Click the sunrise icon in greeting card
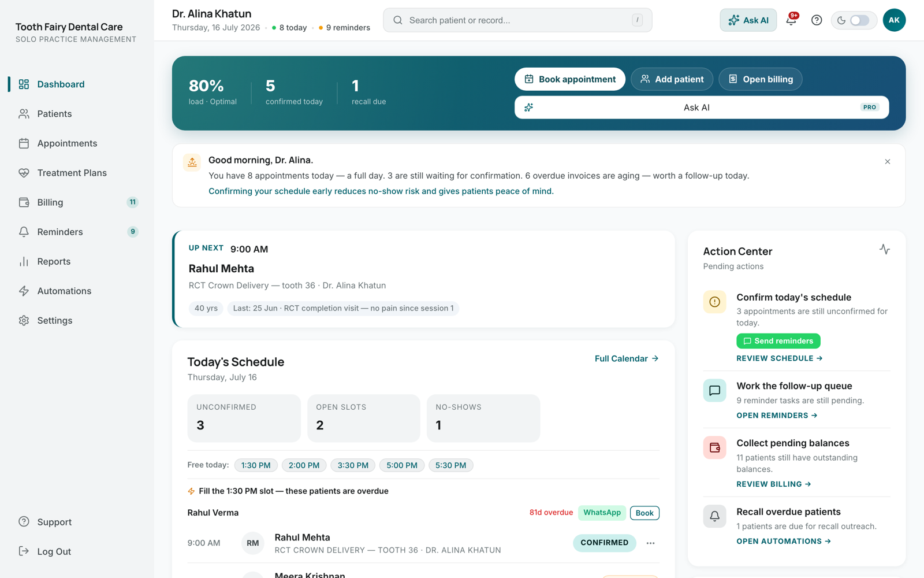Image resolution: width=924 pixels, height=578 pixels. coord(192,162)
